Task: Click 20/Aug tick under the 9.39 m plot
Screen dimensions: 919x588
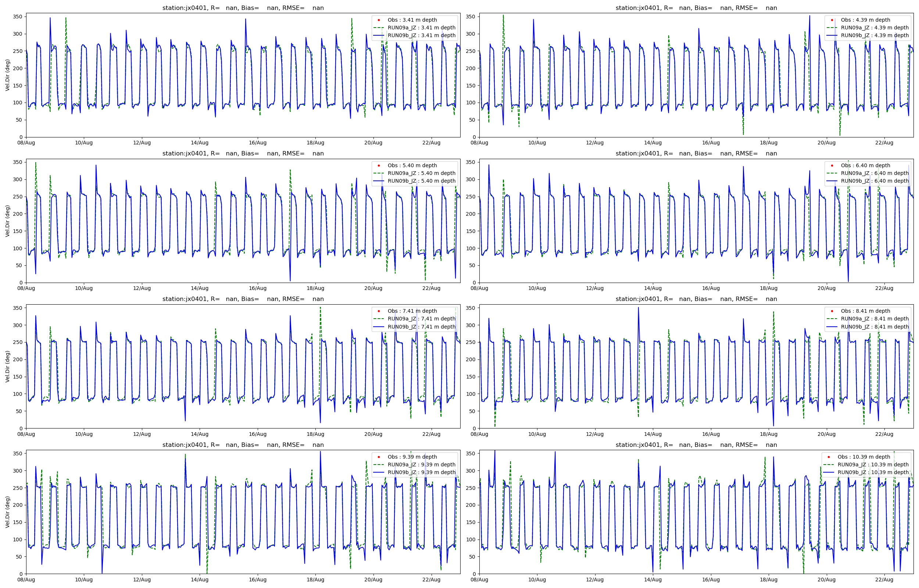Action: click(373, 580)
